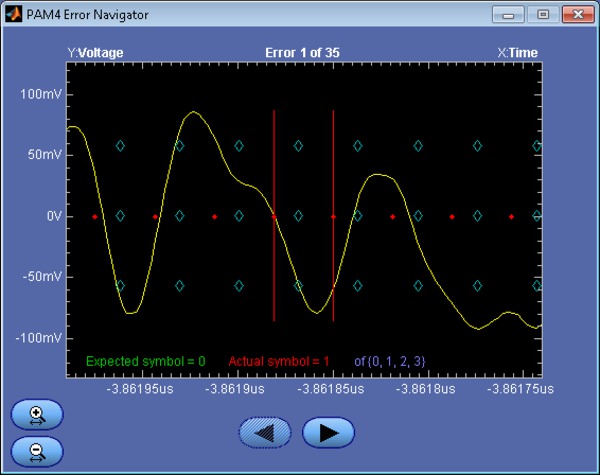Click the -100mV tick label on Y axis
This screenshot has height=475, width=600.
click(x=39, y=338)
